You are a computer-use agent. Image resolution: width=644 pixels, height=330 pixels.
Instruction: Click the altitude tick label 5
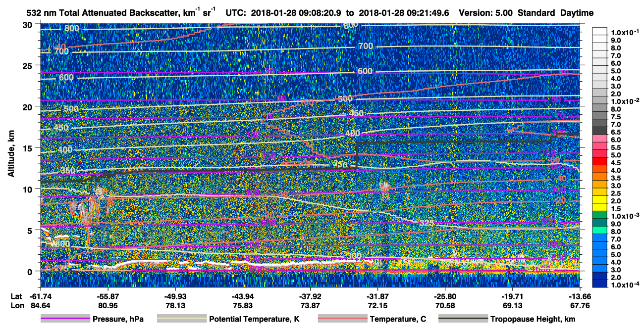tap(31, 230)
